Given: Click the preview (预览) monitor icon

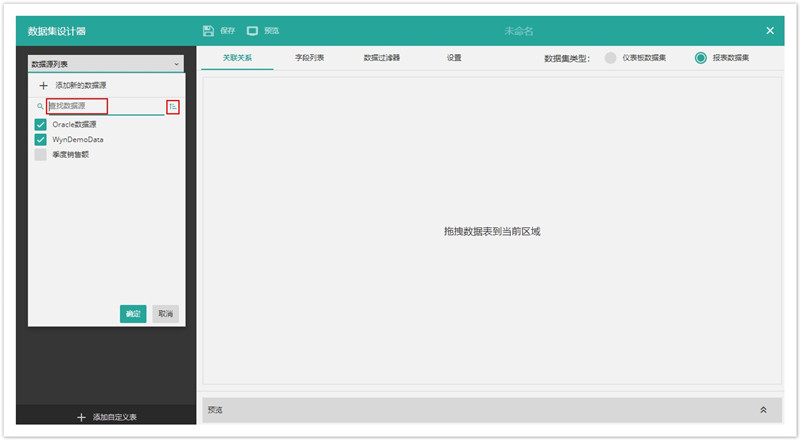Looking at the screenshot, I should [252, 31].
